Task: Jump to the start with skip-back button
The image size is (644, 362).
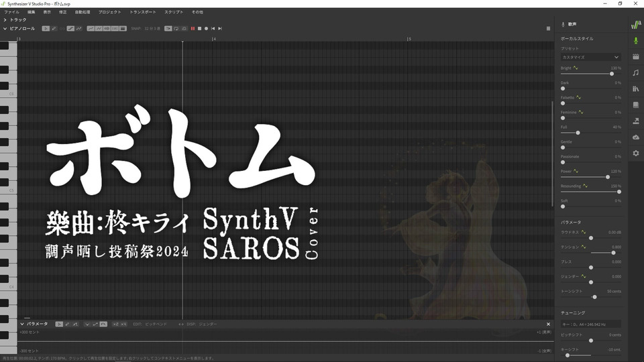Action: tap(213, 29)
